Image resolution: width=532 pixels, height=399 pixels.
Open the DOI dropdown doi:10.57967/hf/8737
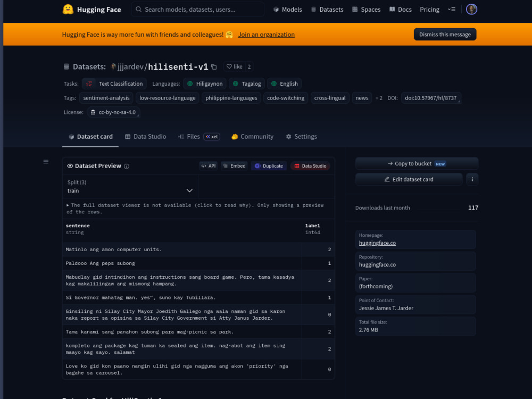pyautogui.click(x=431, y=98)
